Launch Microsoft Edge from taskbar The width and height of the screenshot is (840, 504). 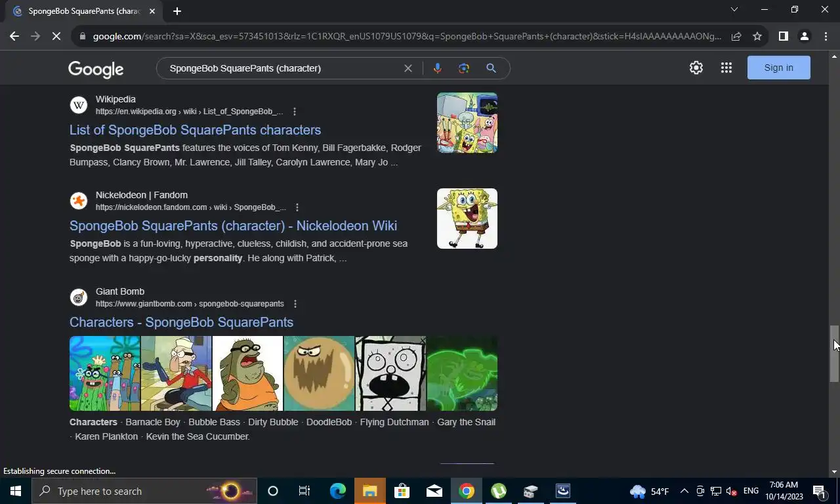pos(337,491)
